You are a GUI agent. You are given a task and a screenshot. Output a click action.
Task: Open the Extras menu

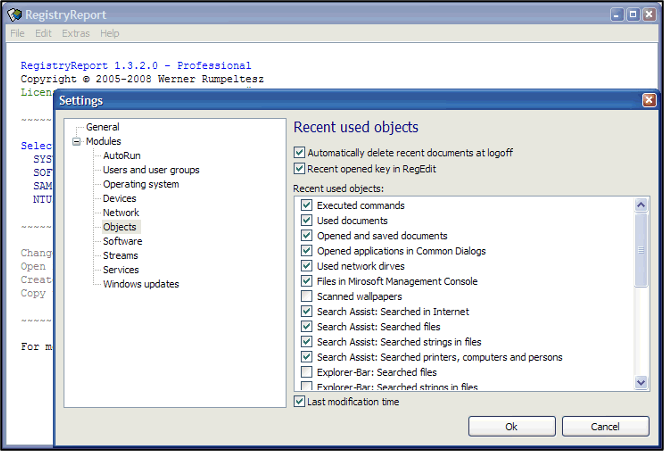coord(76,33)
